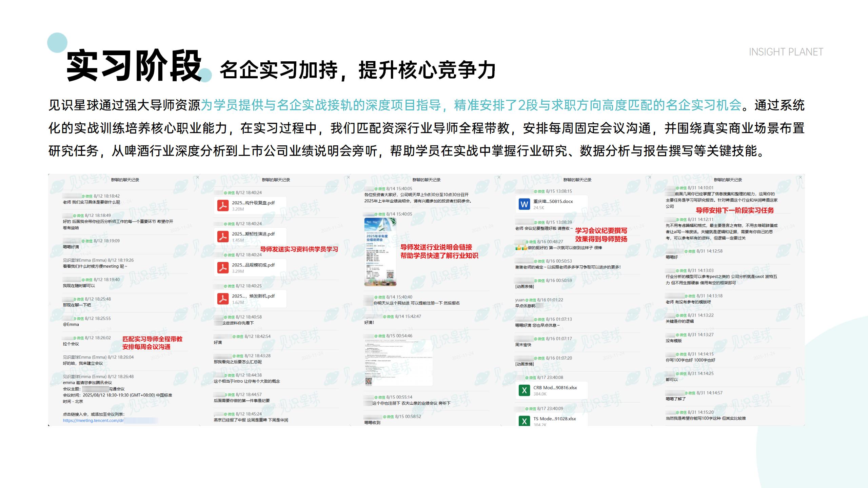The height and width of the screenshot is (488, 868).
Task: Close the fifth chat record panel
Action: click(x=800, y=177)
